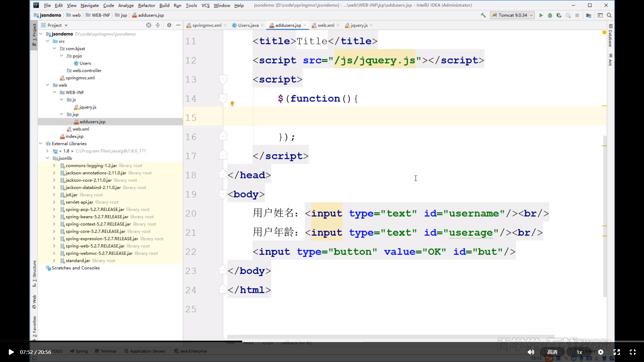Screen dimensions: 644x362
Task: Open Project panel settings gear
Action: point(169,25)
